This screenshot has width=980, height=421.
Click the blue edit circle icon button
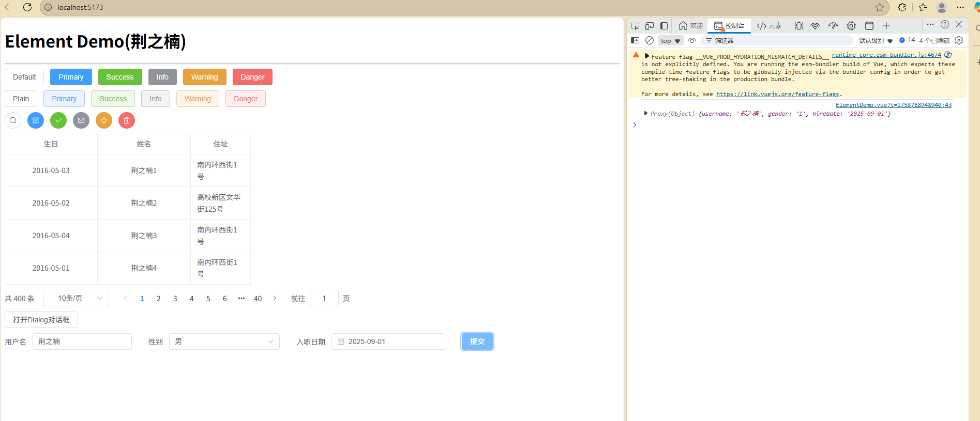(36, 120)
